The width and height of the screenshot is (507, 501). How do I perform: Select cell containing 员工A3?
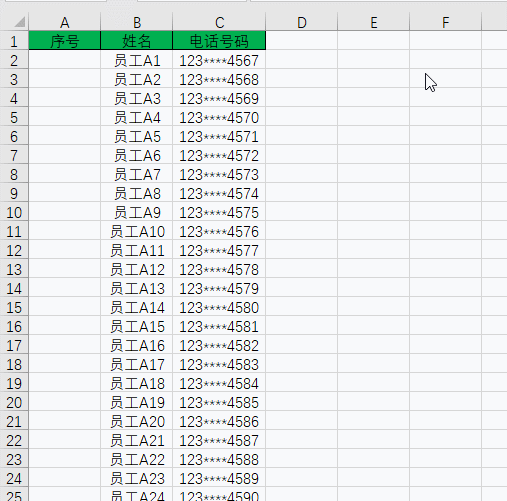pyautogui.click(x=136, y=98)
